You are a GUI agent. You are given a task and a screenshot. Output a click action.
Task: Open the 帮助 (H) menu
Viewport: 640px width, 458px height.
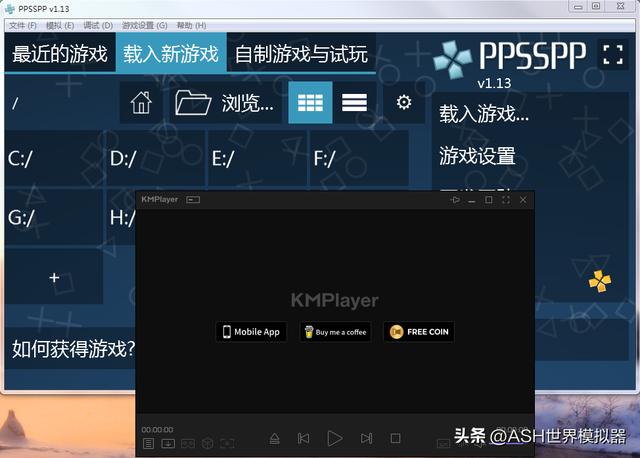click(x=191, y=26)
